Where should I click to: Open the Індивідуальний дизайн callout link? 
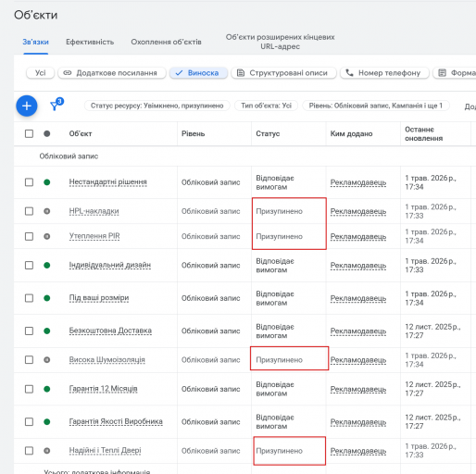(110, 265)
